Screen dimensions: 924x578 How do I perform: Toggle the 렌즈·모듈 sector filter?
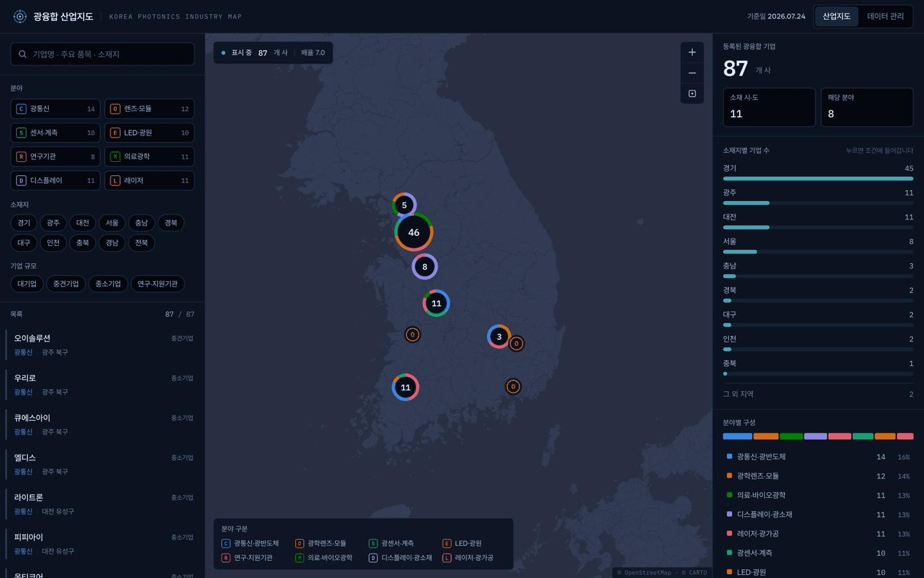(150, 109)
